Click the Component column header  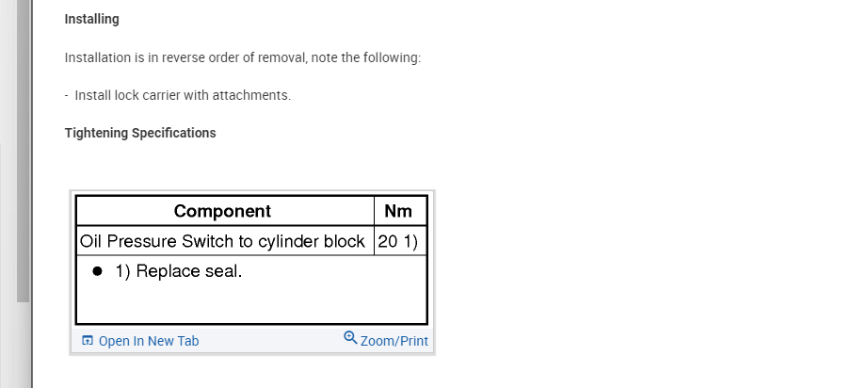(223, 211)
